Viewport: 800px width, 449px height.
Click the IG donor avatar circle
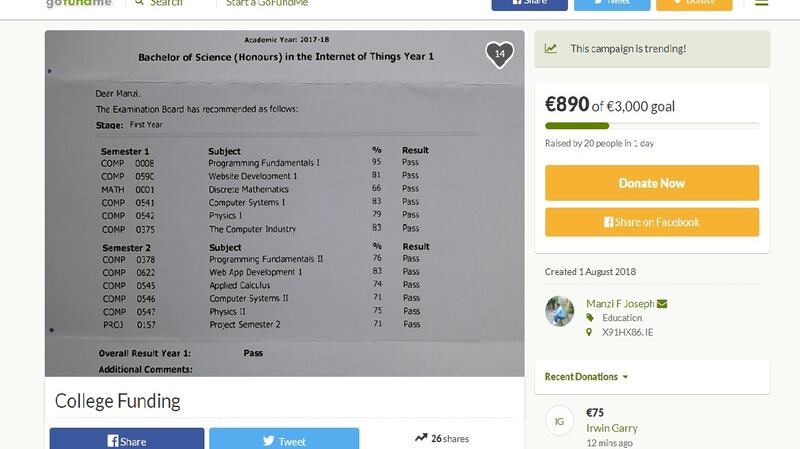[560, 421]
